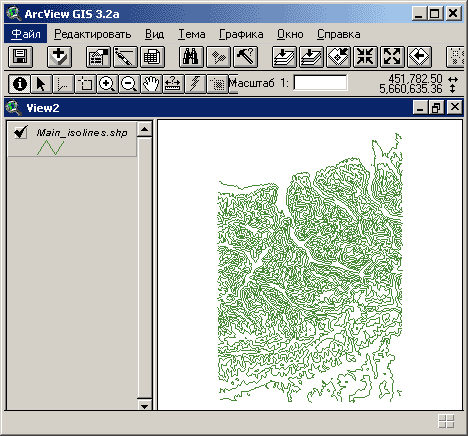Click the legend scrollbar down arrow

pos(145,404)
